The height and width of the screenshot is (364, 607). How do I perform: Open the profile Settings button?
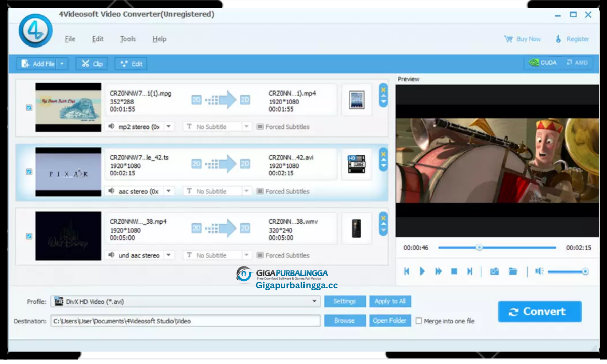point(344,301)
